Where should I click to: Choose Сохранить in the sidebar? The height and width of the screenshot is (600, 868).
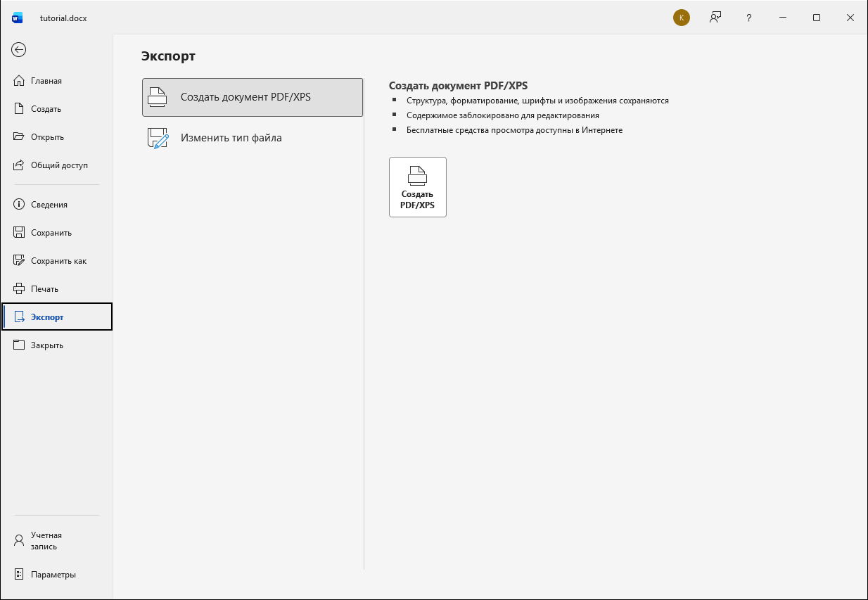coord(56,233)
